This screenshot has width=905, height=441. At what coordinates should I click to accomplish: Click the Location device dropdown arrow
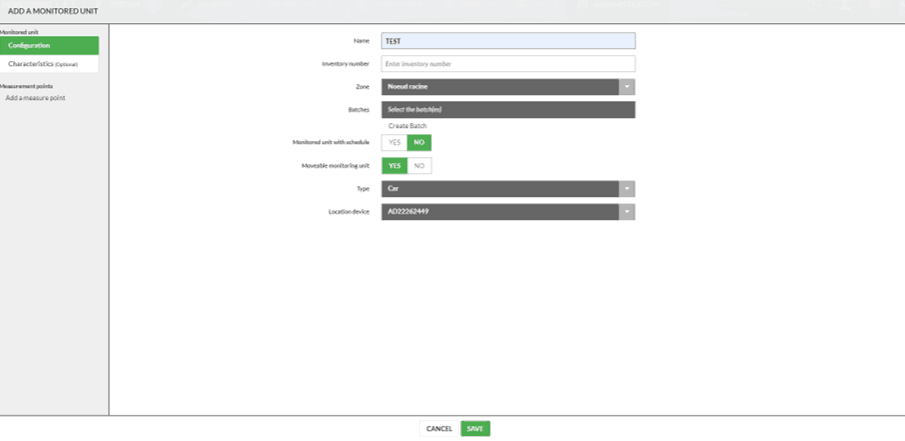(627, 212)
